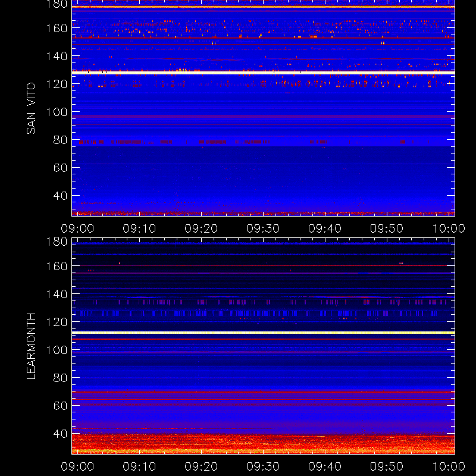Image resolution: width=476 pixels, height=476 pixels.
Task: Select the 100 tick label on Learmonth plot
Action: [x=57, y=350]
